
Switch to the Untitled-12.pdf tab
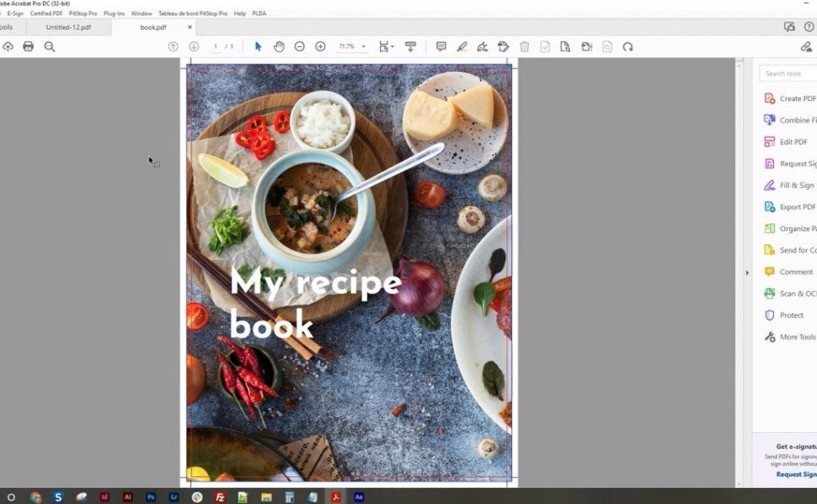pos(69,27)
